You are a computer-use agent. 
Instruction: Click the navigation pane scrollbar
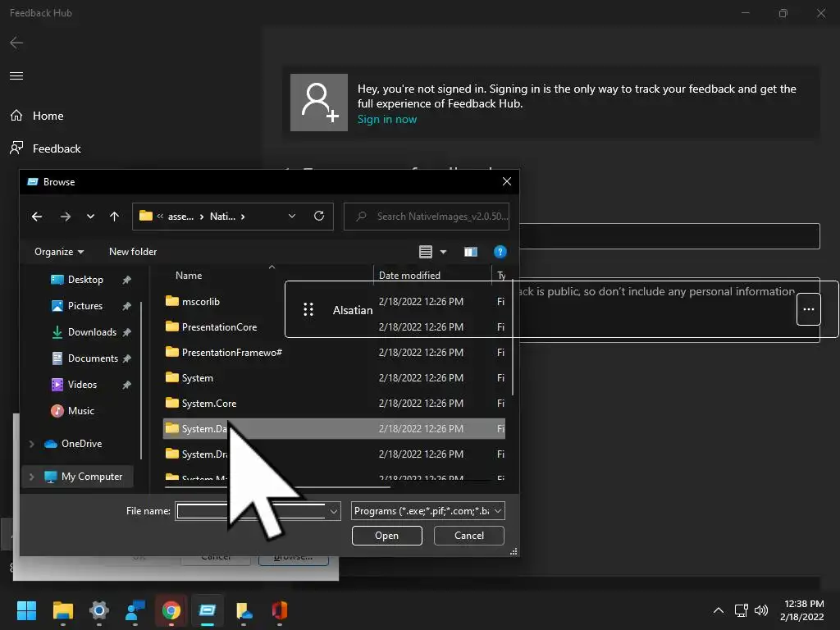click(141, 381)
